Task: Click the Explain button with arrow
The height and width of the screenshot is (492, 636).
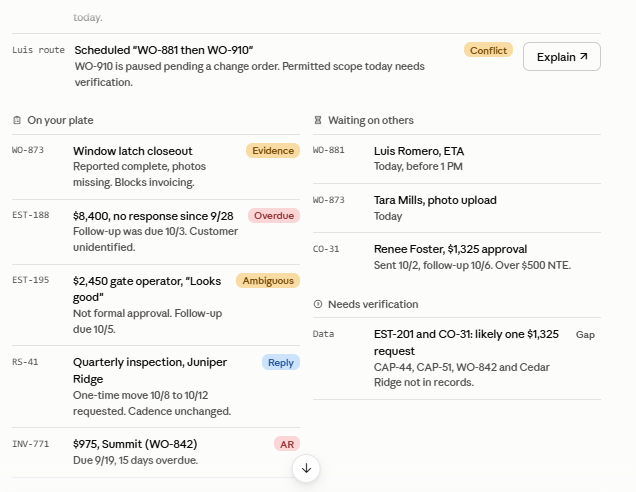Action: [x=561, y=57]
